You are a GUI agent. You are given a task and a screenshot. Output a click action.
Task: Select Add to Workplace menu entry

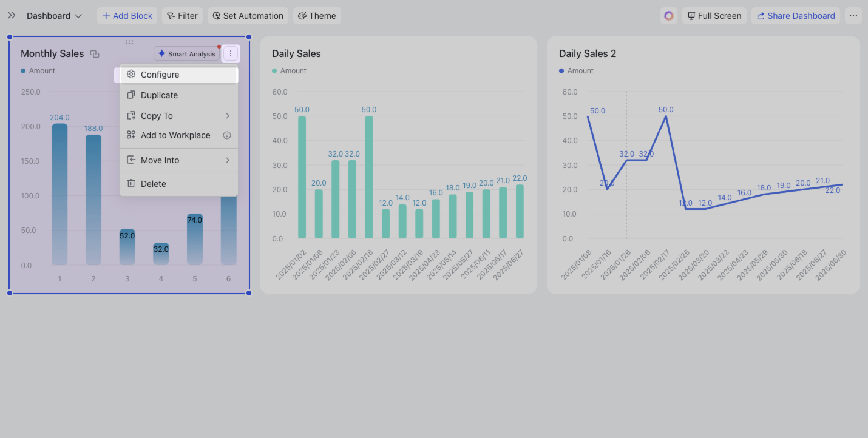(178, 135)
